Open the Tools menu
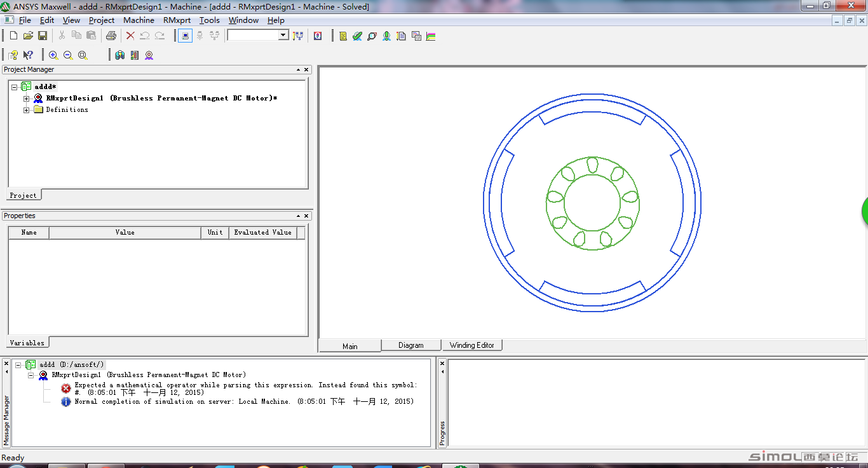868x468 pixels. pyautogui.click(x=210, y=20)
